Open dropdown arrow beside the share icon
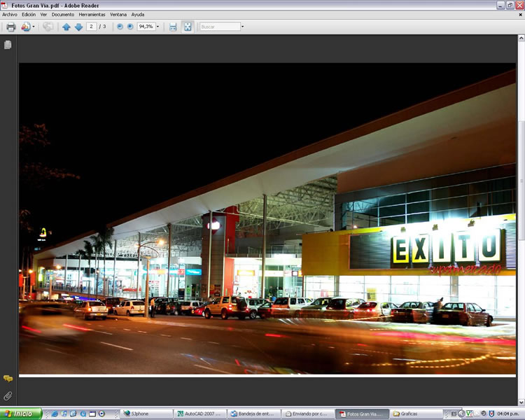 [34, 27]
